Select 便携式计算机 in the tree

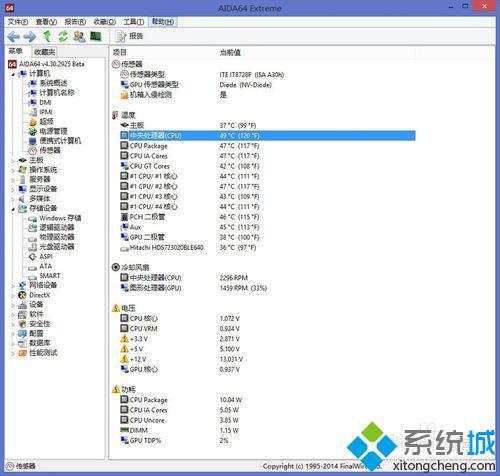pos(60,141)
